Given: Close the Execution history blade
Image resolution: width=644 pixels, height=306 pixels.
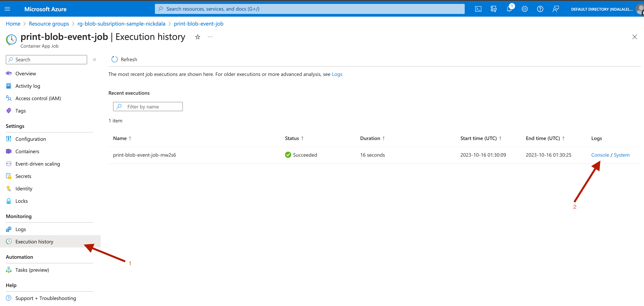Looking at the screenshot, I should [x=635, y=37].
